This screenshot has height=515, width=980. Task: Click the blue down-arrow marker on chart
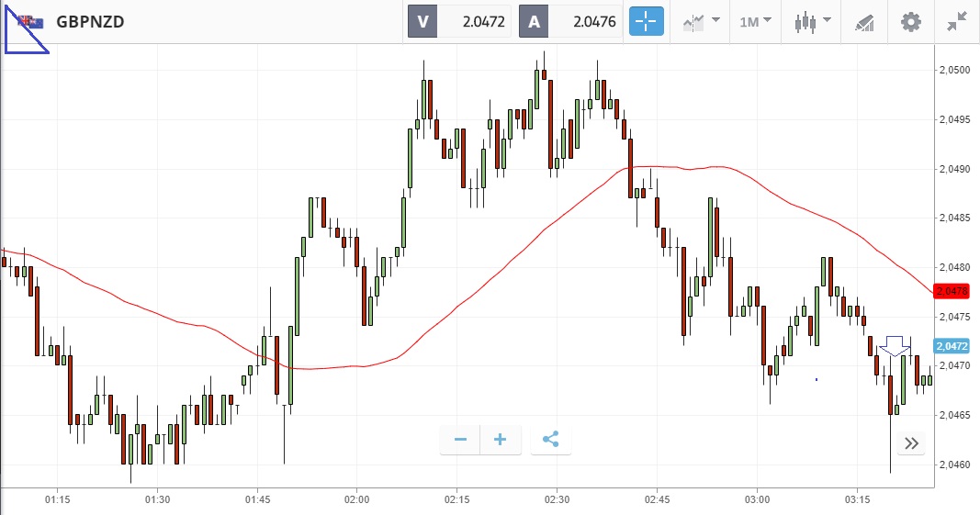(x=894, y=346)
